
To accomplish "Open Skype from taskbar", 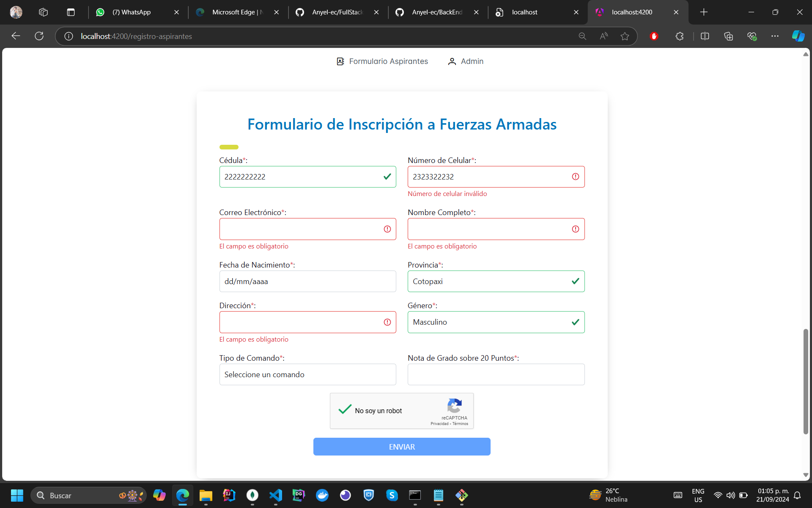I will [392, 495].
